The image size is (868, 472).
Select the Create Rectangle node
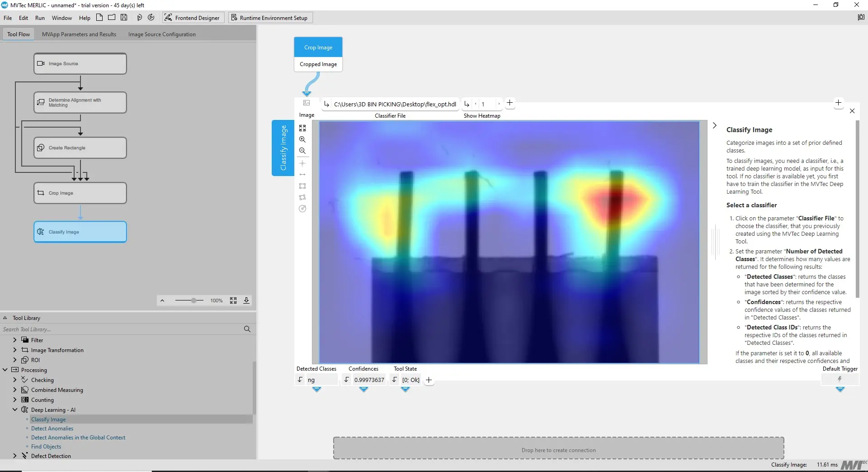(80, 148)
